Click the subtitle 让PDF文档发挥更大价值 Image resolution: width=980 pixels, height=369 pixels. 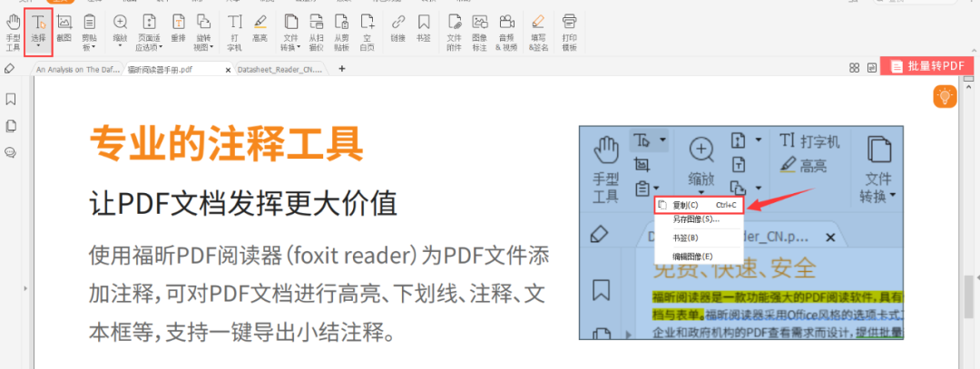coord(243,202)
